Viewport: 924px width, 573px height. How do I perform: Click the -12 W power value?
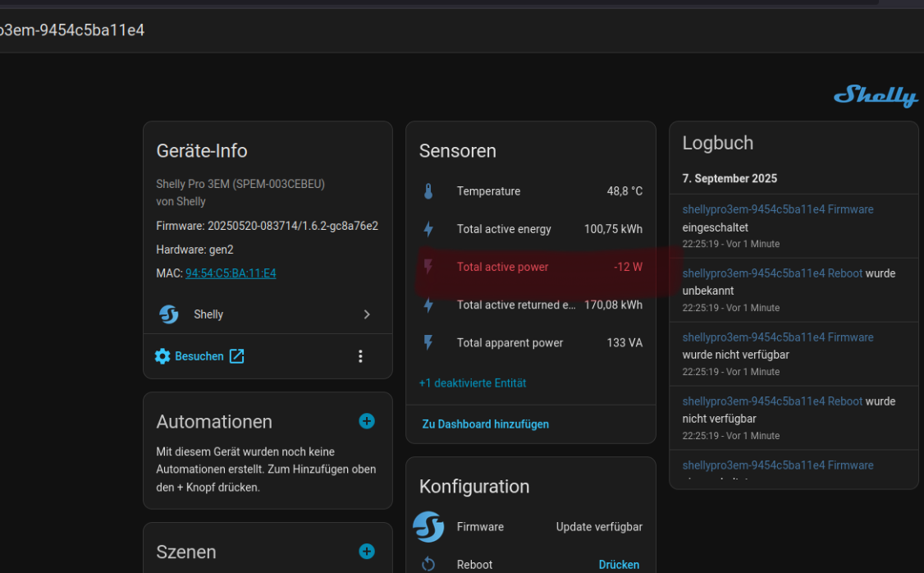[x=629, y=267]
